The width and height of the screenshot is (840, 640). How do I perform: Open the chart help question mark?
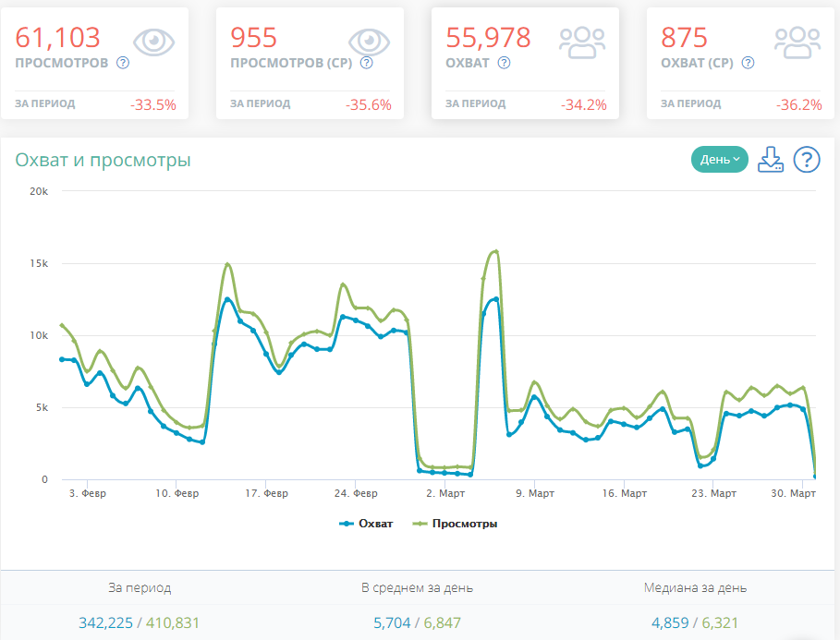click(807, 159)
